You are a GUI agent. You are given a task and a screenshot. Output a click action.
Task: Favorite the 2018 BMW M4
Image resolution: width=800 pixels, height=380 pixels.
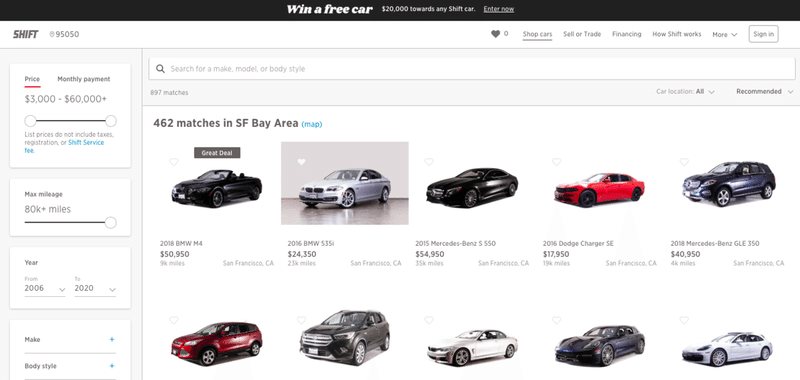pos(174,162)
